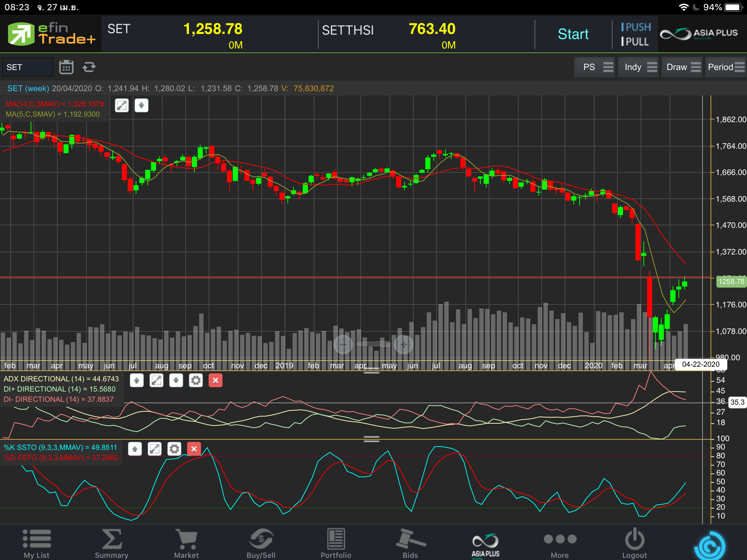Zoom in chart with plus button
Viewport: 747px width, 560px height.
404,345
